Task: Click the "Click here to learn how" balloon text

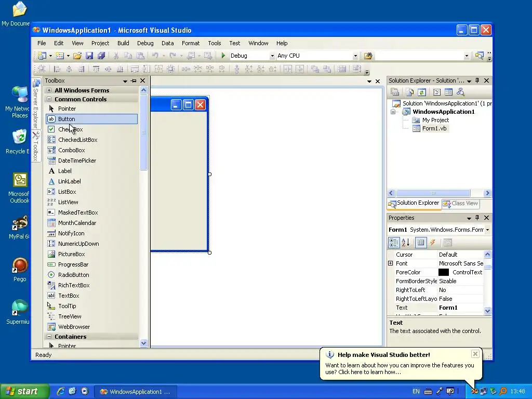Action: pos(369,372)
